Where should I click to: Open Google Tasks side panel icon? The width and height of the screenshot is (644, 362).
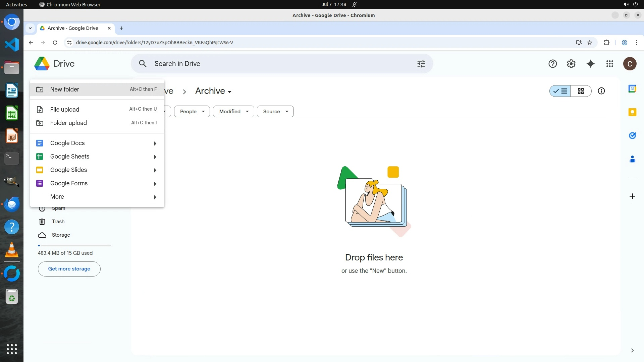coord(632,135)
